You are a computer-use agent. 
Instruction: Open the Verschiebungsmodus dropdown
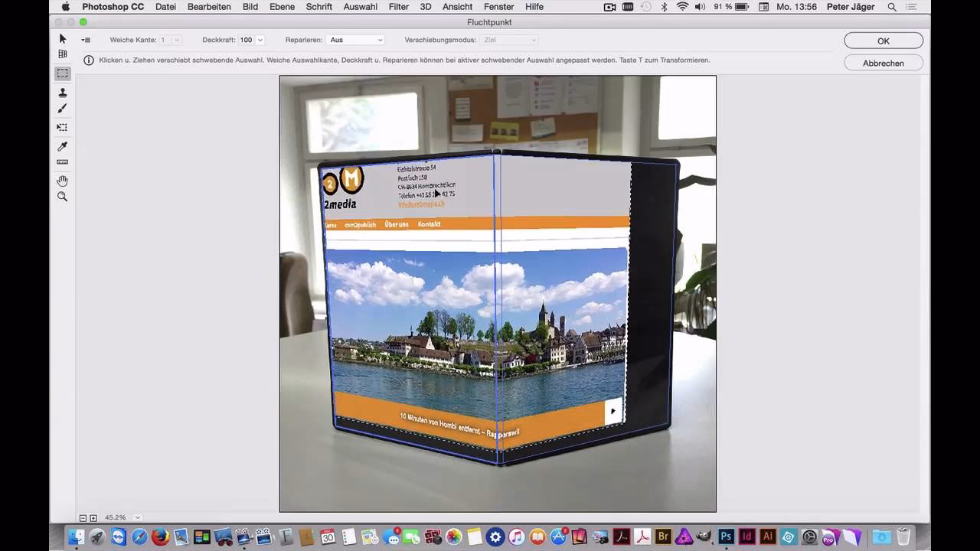click(x=509, y=39)
